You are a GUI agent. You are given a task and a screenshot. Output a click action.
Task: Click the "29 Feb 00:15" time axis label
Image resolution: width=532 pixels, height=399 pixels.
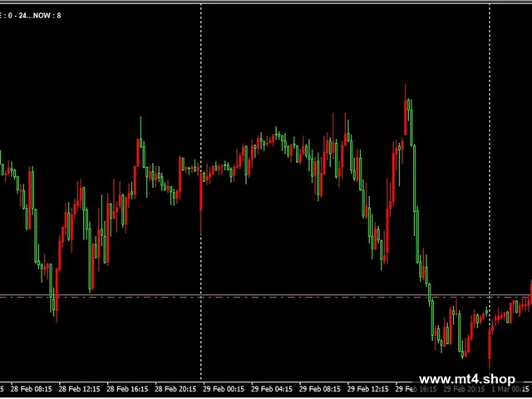coord(224,388)
